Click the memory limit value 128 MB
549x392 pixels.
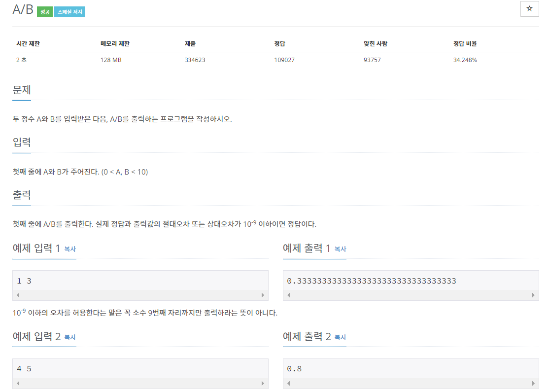(x=111, y=60)
